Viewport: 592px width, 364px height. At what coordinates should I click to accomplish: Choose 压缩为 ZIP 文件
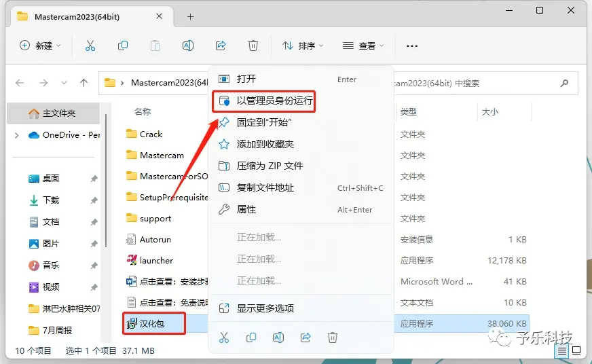click(301, 166)
